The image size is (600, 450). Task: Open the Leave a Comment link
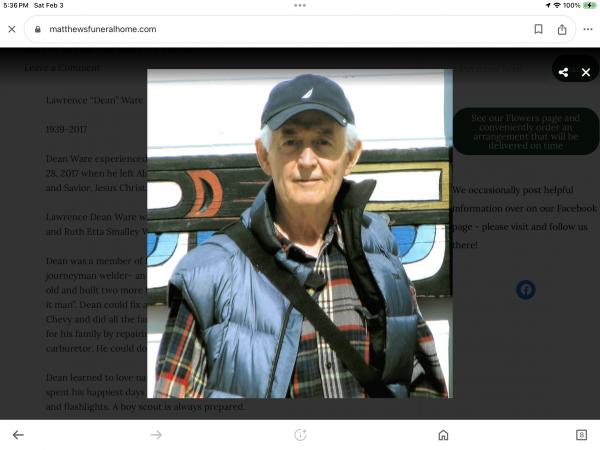(62, 68)
